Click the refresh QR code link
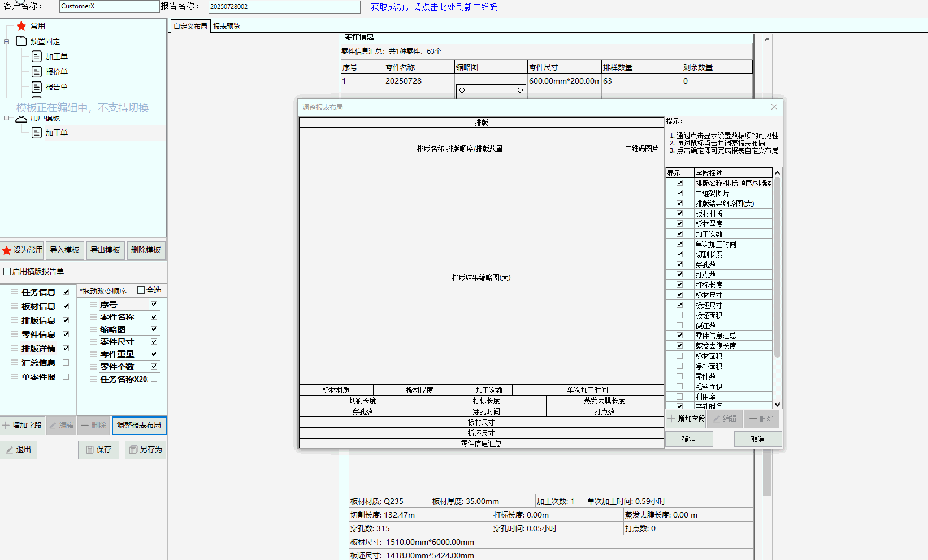Screen dimensions: 928x560 (434, 7)
